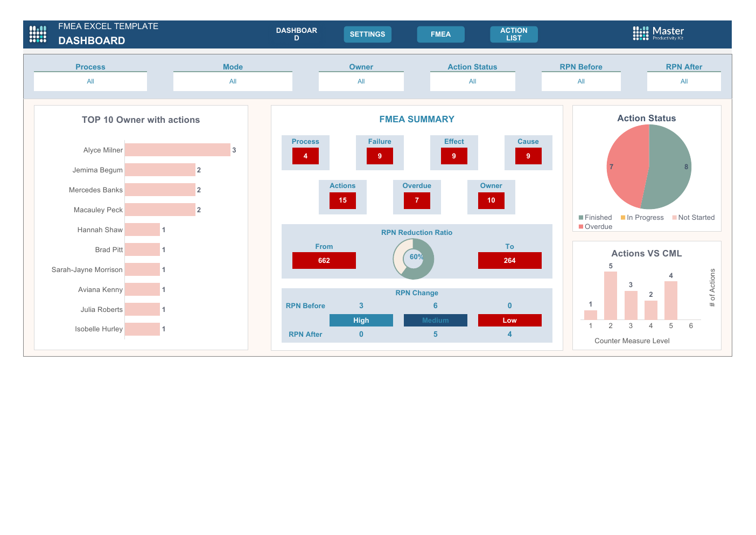Select the Hannah Shaw owner label
Image resolution: width=756 pixels, height=535 pixels.
(x=100, y=230)
